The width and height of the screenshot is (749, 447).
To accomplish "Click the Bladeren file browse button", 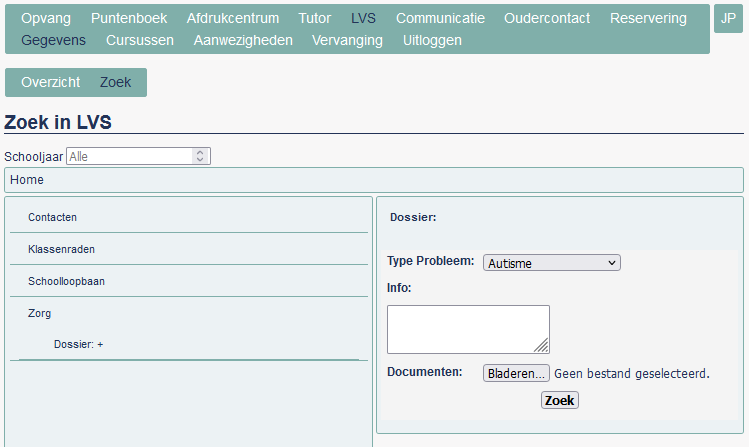I will 516,373.
